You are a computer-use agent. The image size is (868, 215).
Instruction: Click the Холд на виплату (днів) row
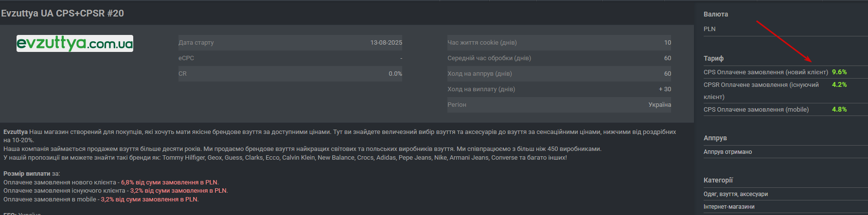pos(559,89)
